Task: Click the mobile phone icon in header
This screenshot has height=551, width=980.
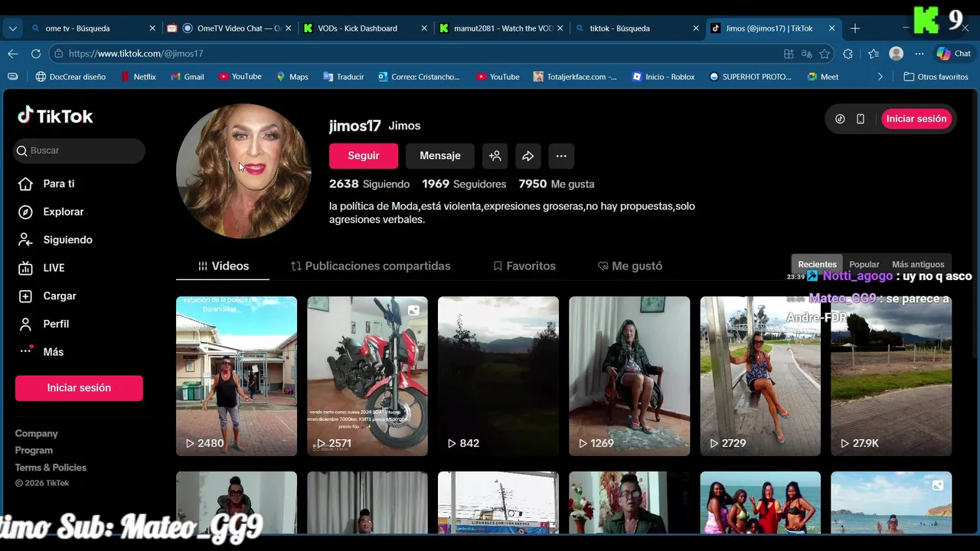Action: 861,119
